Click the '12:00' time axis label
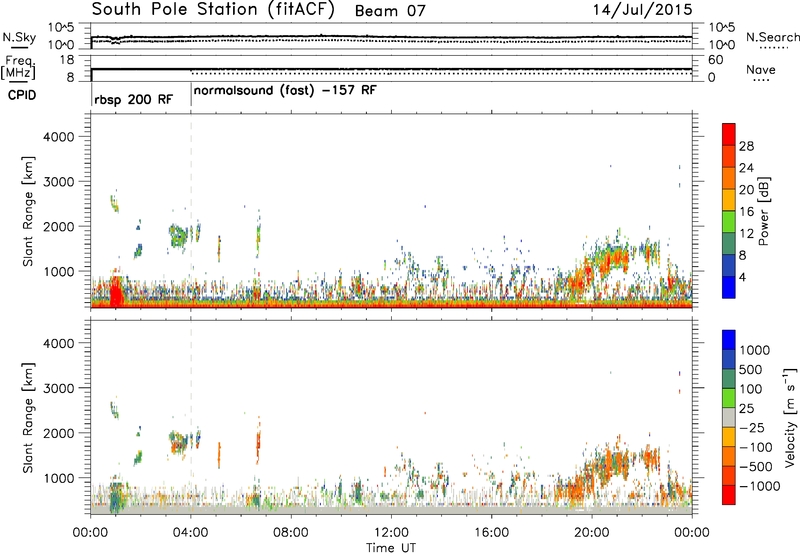 391,532
